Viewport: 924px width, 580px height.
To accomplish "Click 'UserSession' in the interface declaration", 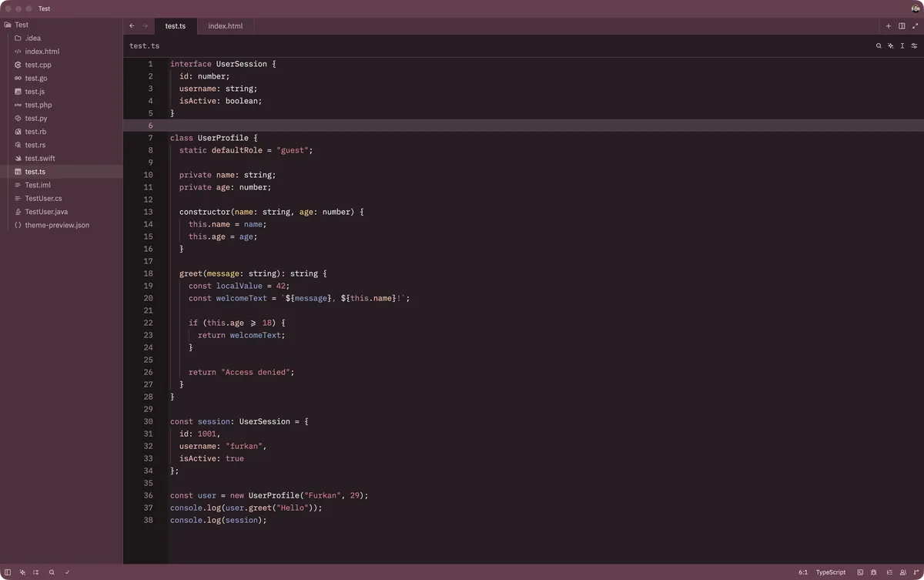I will tap(242, 64).
